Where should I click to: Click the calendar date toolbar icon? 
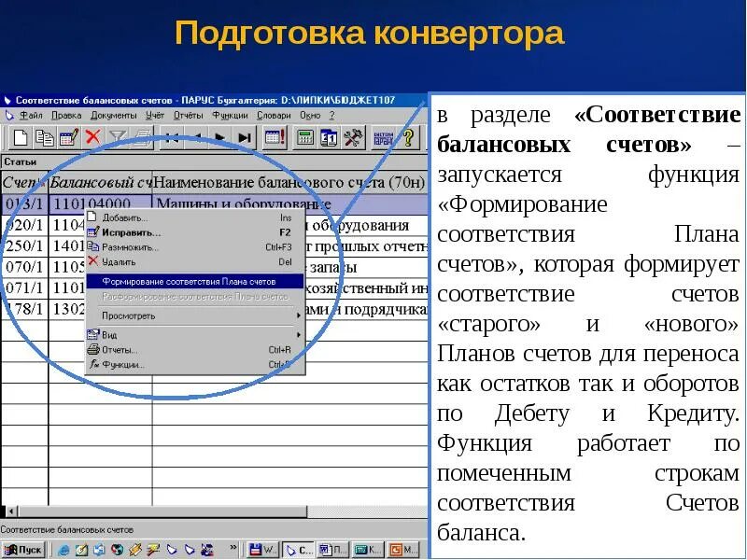coord(330,138)
